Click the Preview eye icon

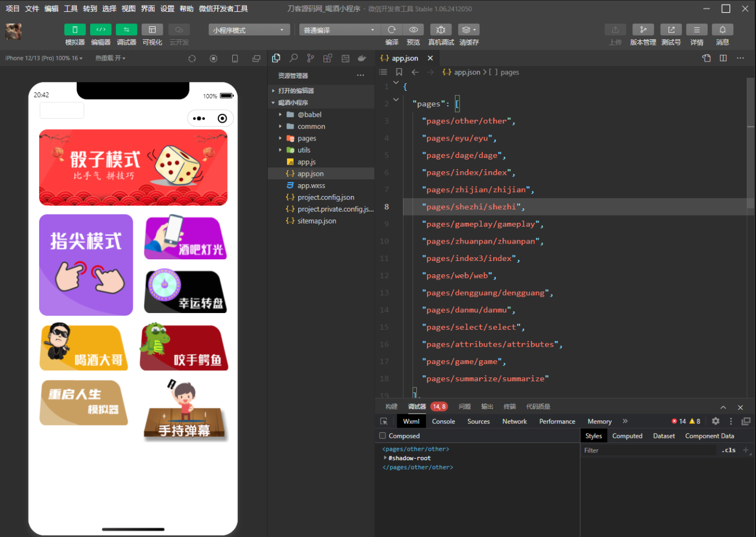413,30
